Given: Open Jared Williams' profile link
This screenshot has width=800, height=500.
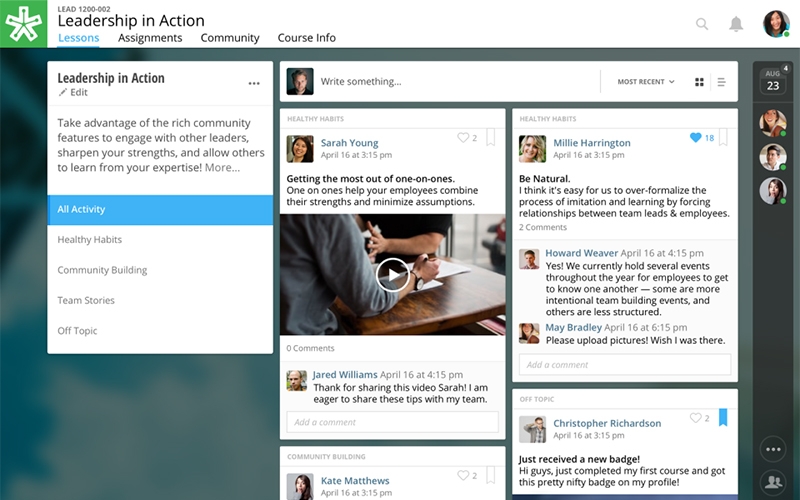Looking at the screenshot, I should point(345,375).
